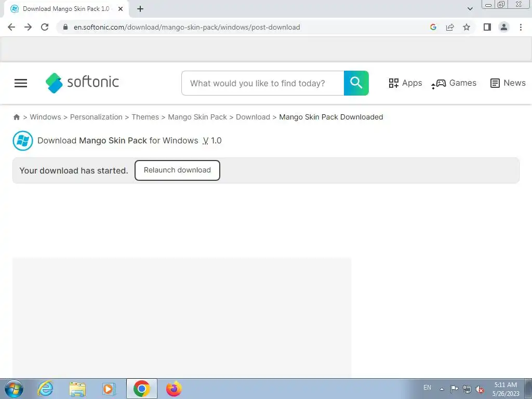Go to home via breadcrumb house icon
Viewport: 532px width, 399px height.
click(16, 117)
